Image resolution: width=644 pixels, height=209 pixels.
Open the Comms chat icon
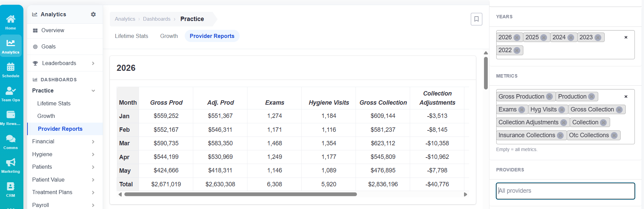11,142
